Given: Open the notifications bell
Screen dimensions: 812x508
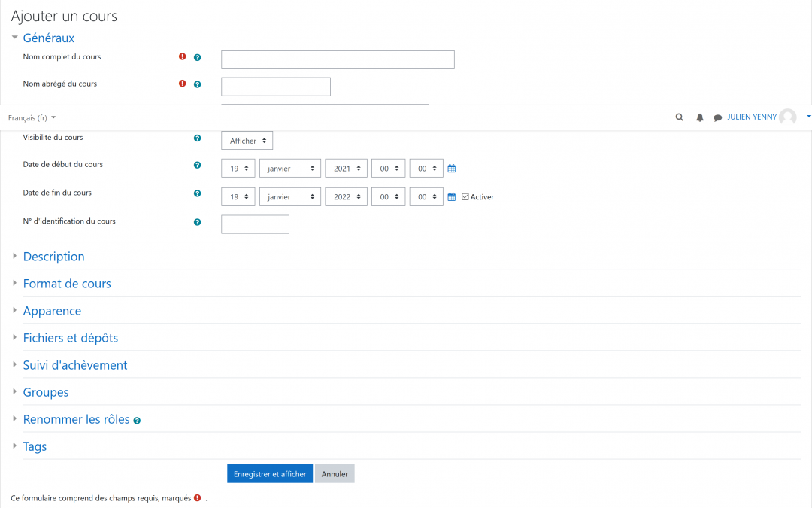Looking at the screenshot, I should coord(700,117).
